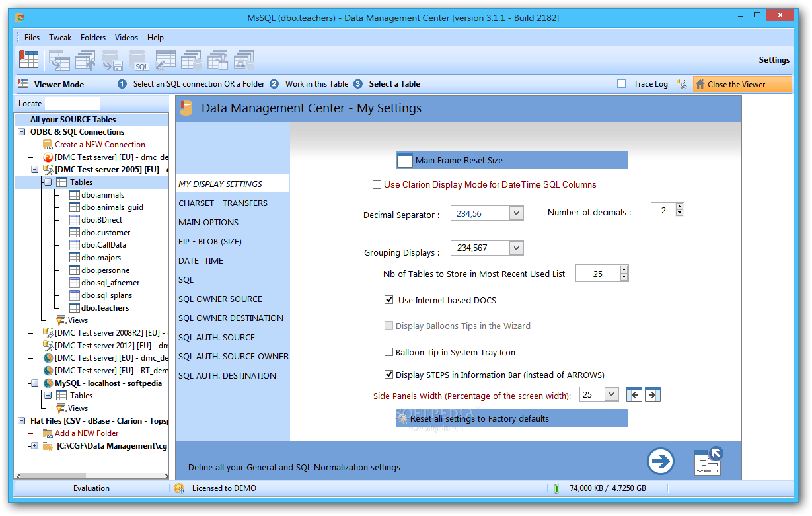Click the last toolbar icon left of Settings
Viewport: 812px width, 516px height.
pyautogui.click(x=244, y=59)
